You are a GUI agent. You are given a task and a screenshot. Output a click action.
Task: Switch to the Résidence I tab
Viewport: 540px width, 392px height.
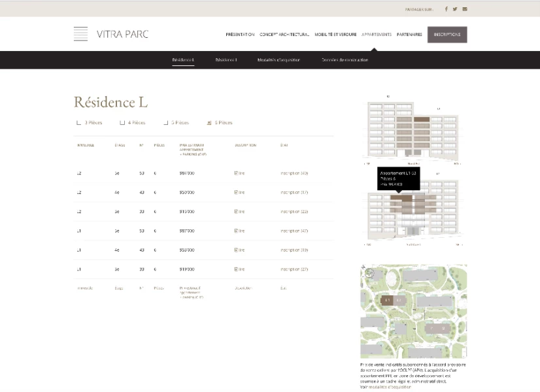(x=226, y=60)
